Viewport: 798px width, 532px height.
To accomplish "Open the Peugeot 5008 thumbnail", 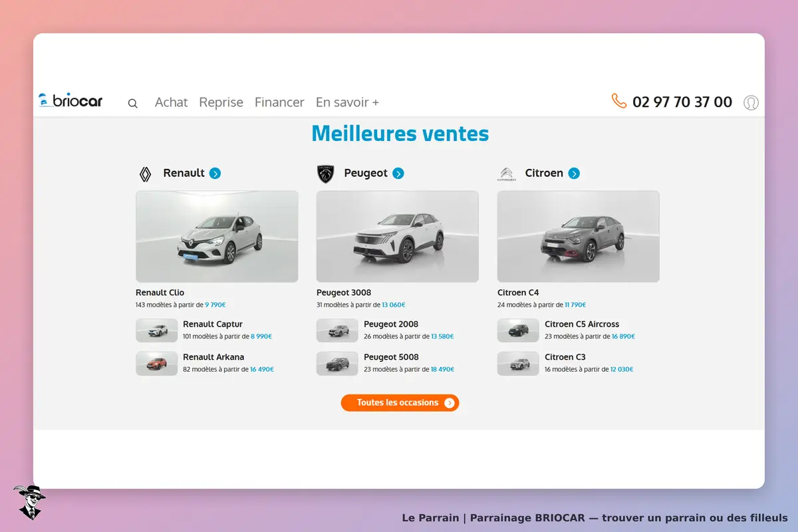I will (x=338, y=364).
